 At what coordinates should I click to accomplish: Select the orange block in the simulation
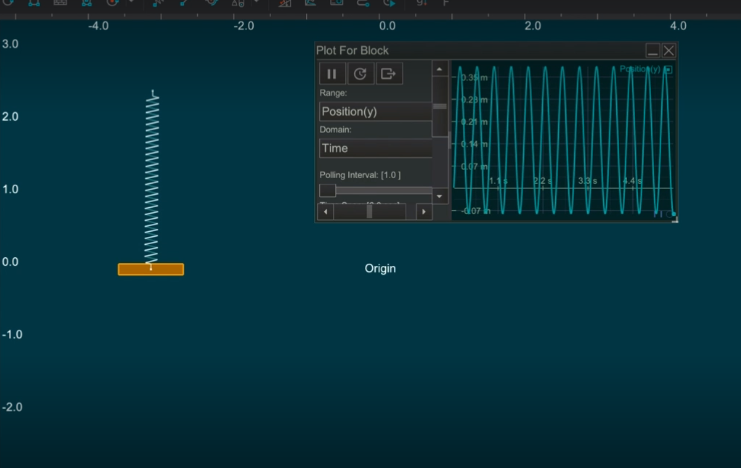click(x=151, y=269)
